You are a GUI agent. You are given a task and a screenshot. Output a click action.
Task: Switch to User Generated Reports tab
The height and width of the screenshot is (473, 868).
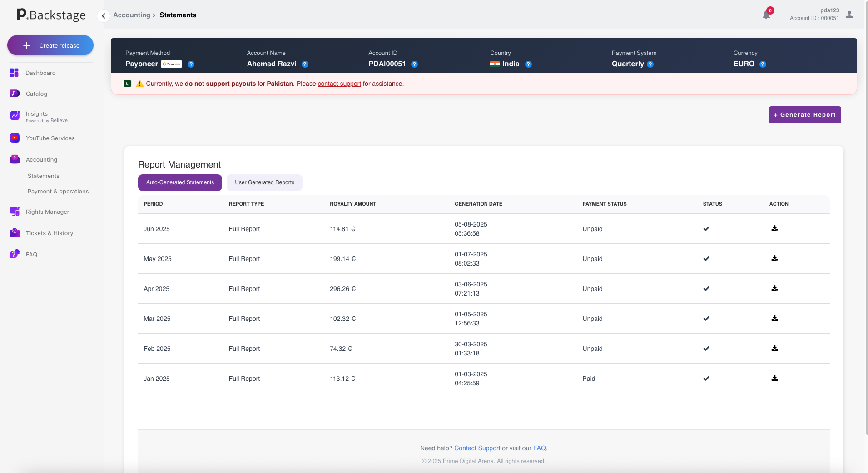click(x=264, y=182)
